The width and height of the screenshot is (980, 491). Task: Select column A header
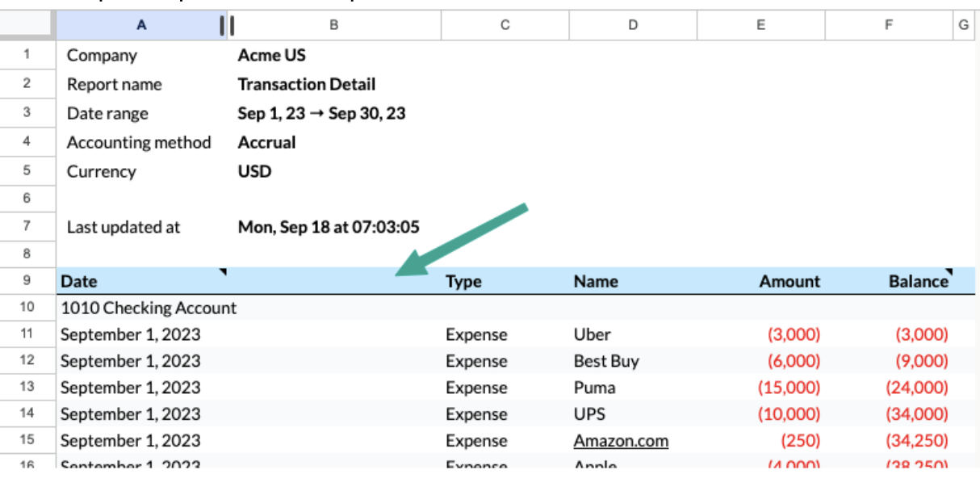click(141, 25)
